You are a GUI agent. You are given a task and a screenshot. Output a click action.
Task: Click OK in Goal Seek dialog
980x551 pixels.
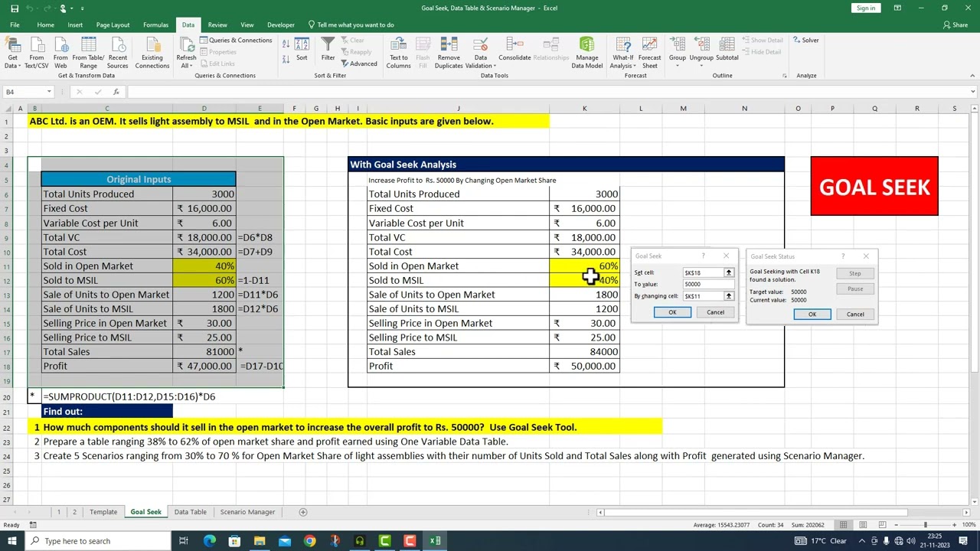(x=672, y=312)
